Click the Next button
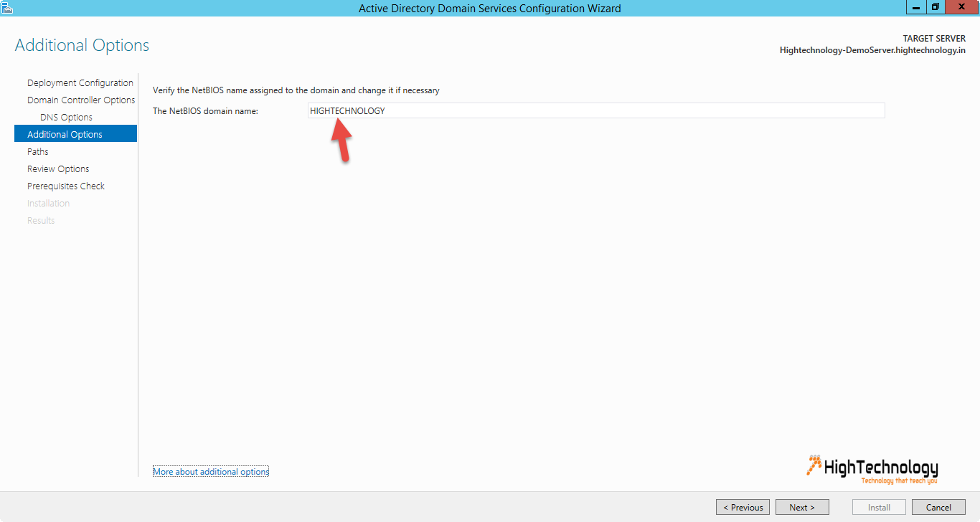The width and height of the screenshot is (980, 522). (x=802, y=507)
